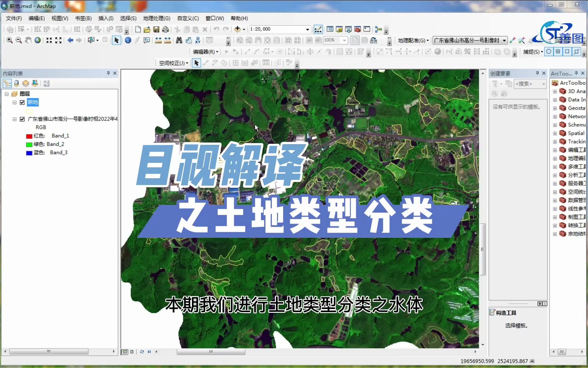Click the 搜索 template search field

tap(530, 84)
